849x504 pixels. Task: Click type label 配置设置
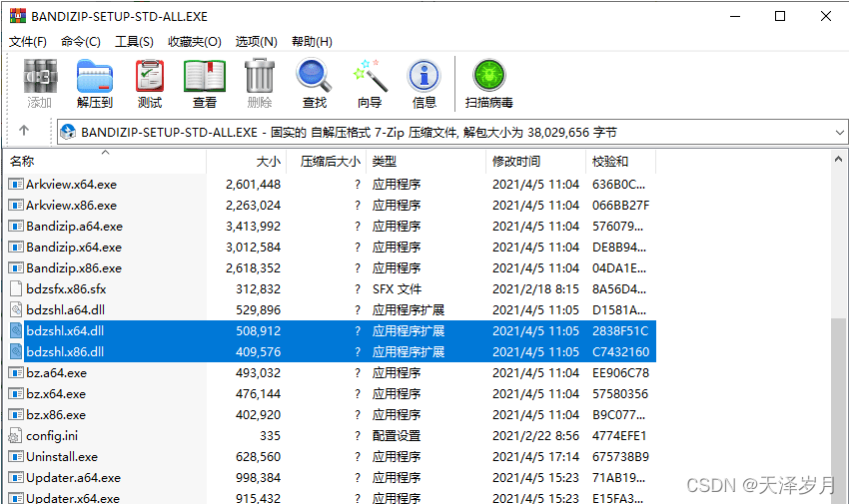pos(397,436)
